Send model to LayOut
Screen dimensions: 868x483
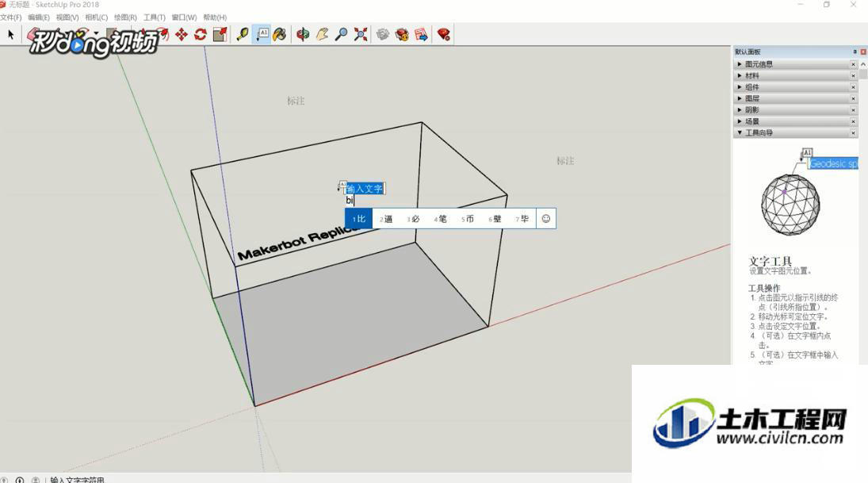[421, 34]
